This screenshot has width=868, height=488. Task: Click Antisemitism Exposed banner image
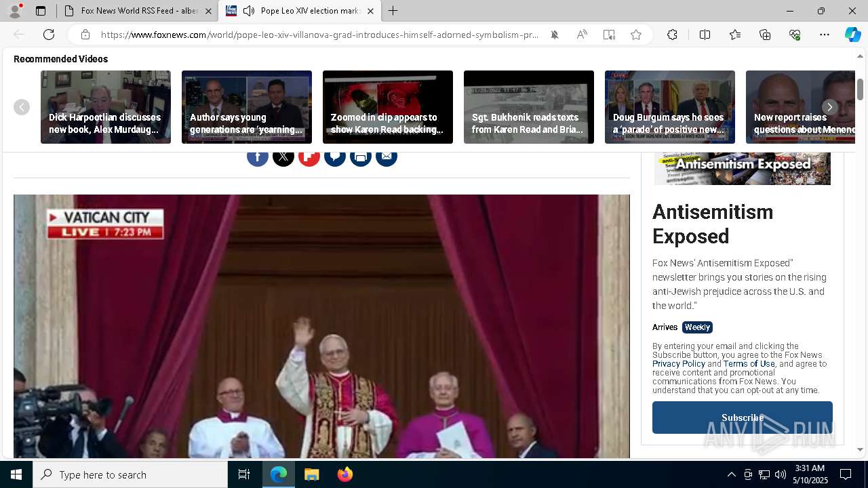click(743, 168)
